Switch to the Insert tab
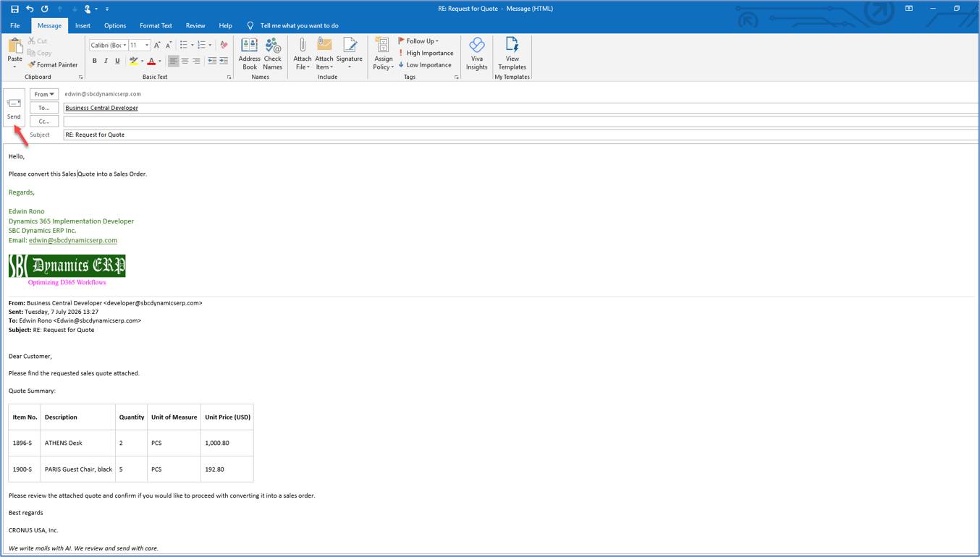Image resolution: width=980 pixels, height=557 pixels. coord(83,25)
